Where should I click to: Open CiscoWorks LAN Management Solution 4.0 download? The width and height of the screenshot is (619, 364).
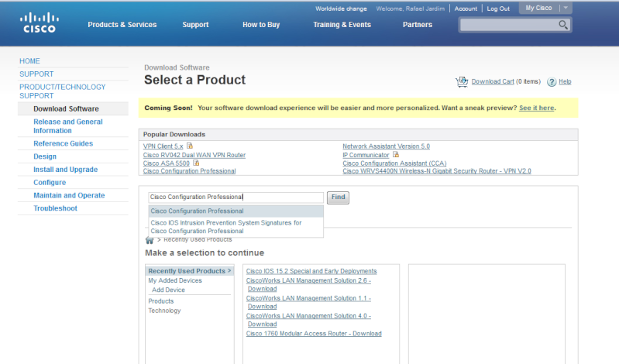pyautogui.click(x=308, y=320)
